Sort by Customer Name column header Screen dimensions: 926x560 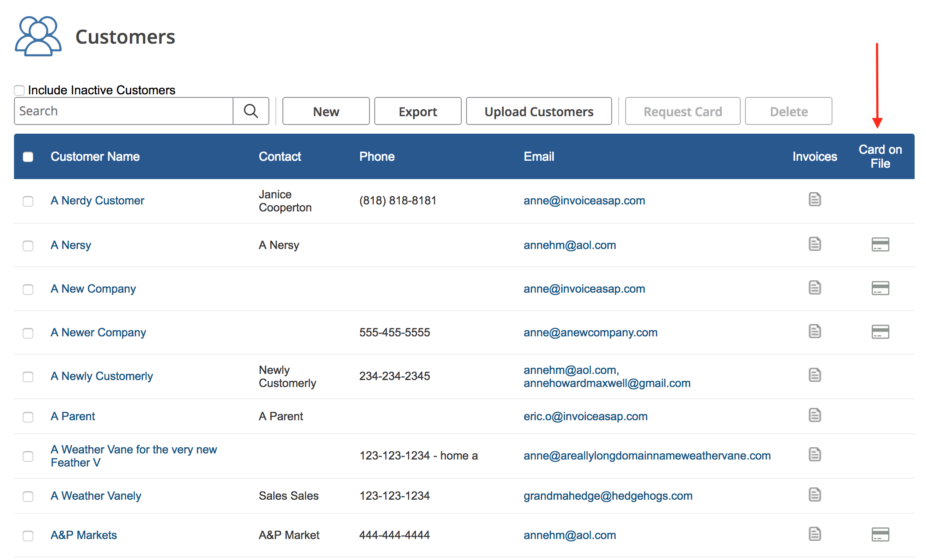click(x=95, y=156)
